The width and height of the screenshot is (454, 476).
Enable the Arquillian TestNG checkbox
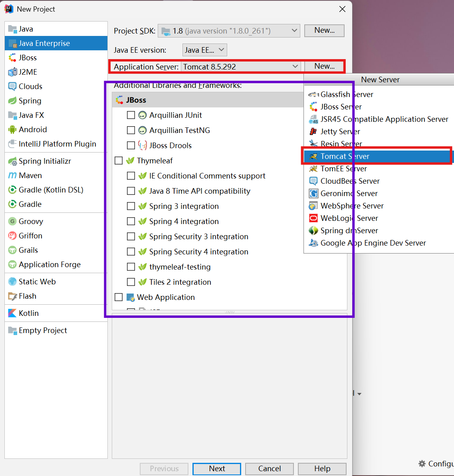[x=131, y=130]
